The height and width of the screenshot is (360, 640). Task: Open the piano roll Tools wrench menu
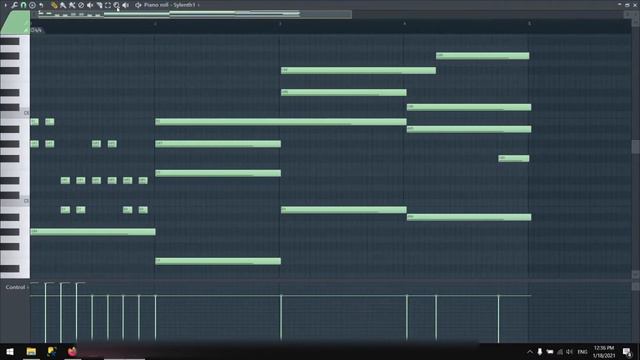point(14,5)
